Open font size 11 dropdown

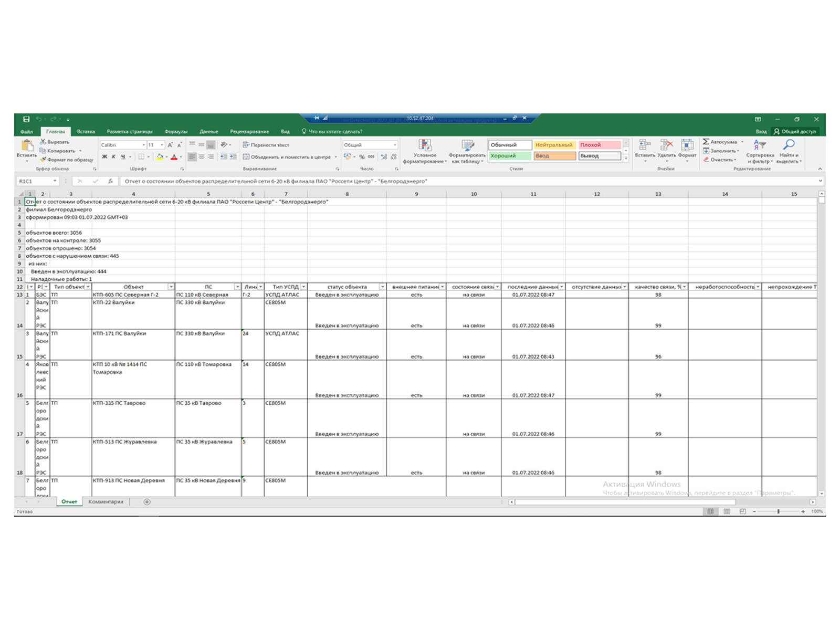point(162,145)
